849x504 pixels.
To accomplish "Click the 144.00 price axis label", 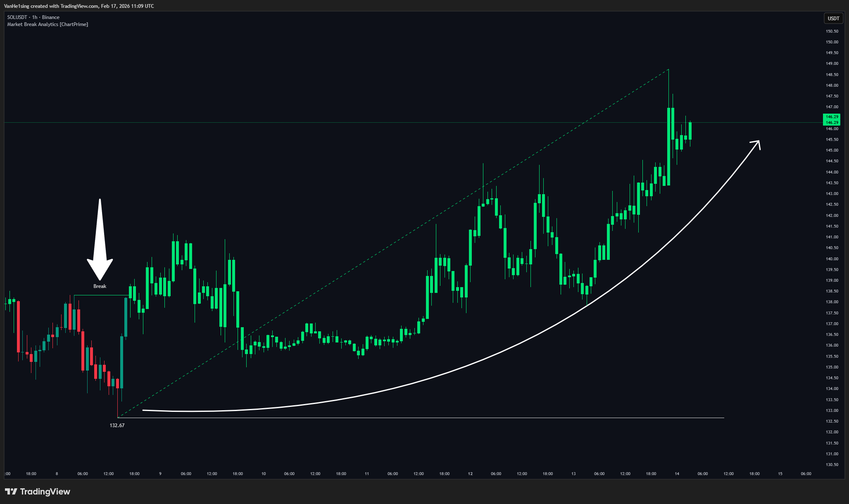I will pyautogui.click(x=832, y=172).
